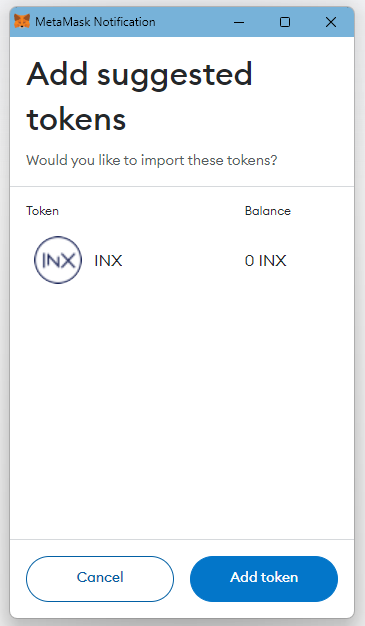Viewport: 365px width, 626px height.
Task: Click the divider line below the import prompt
Action: [x=182, y=186]
